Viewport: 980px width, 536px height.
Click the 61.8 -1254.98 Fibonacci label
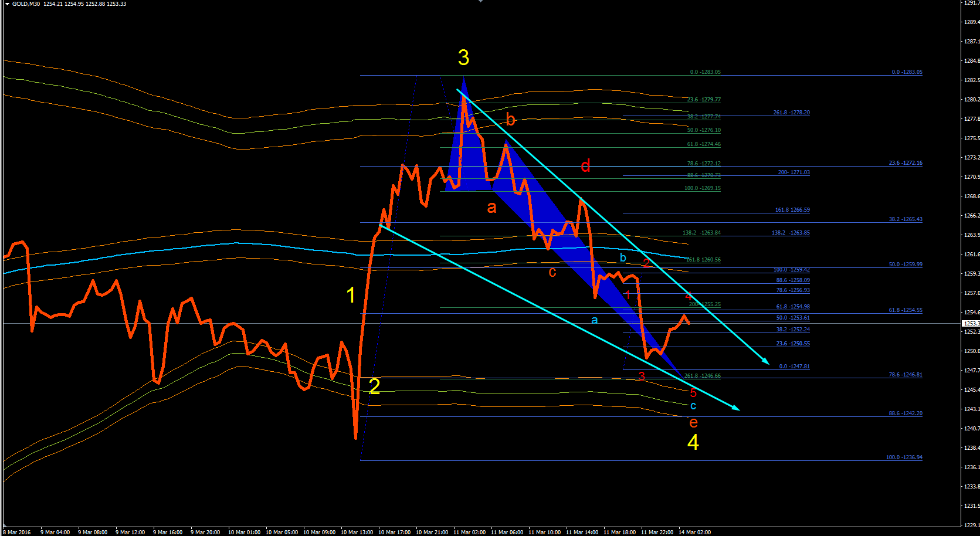[x=793, y=307]
